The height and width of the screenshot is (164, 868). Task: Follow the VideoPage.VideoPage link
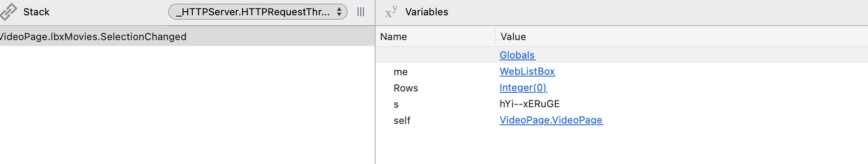point(551,120)
